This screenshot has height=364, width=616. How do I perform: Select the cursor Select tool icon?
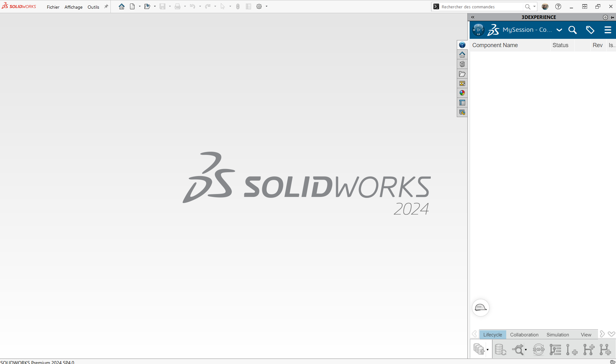tap(223, 6)
